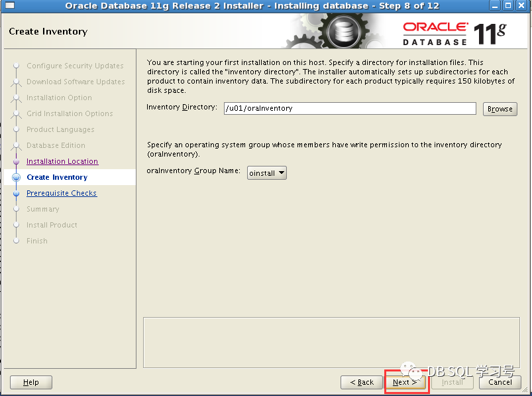
Task: Go back with the Back button
Action: pos(362,383)
